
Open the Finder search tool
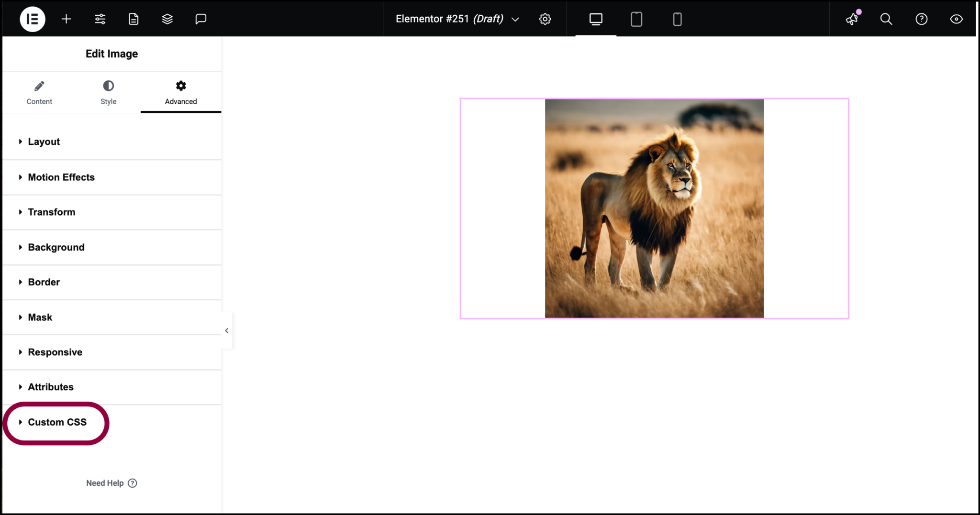tap(886, 19)
